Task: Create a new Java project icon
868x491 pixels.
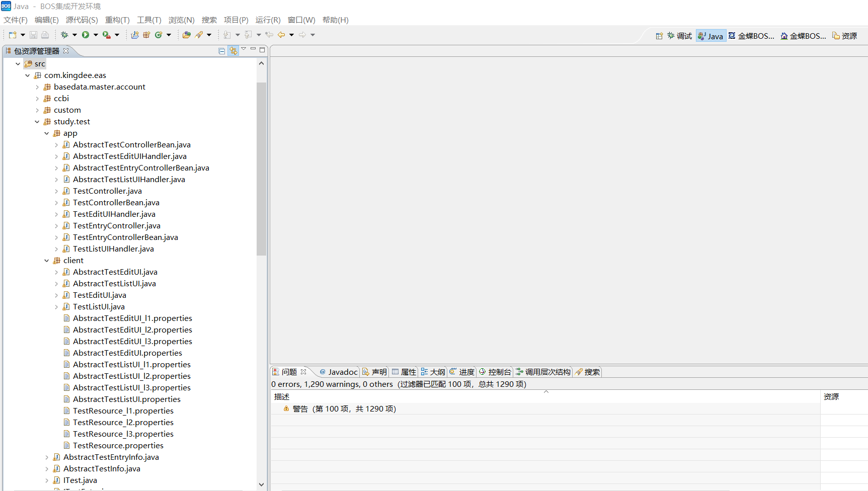Action: tap(135, 35)
